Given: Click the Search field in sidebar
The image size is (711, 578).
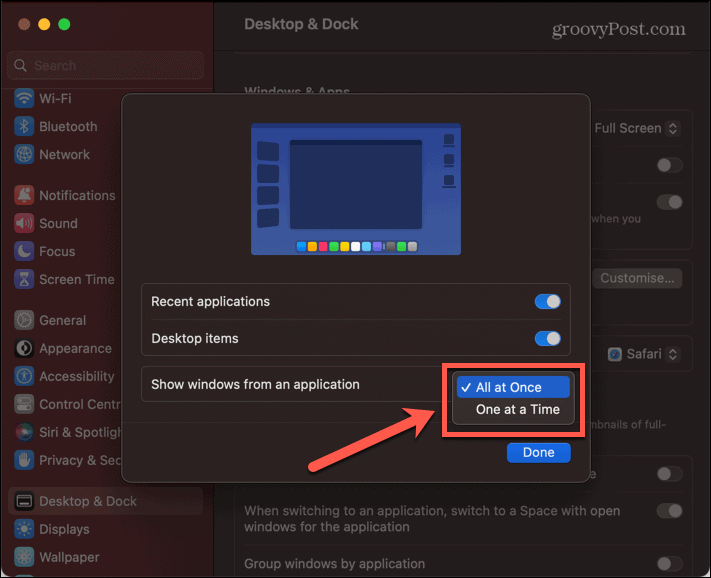Looking at the screenshot, I should coord(105,66).
